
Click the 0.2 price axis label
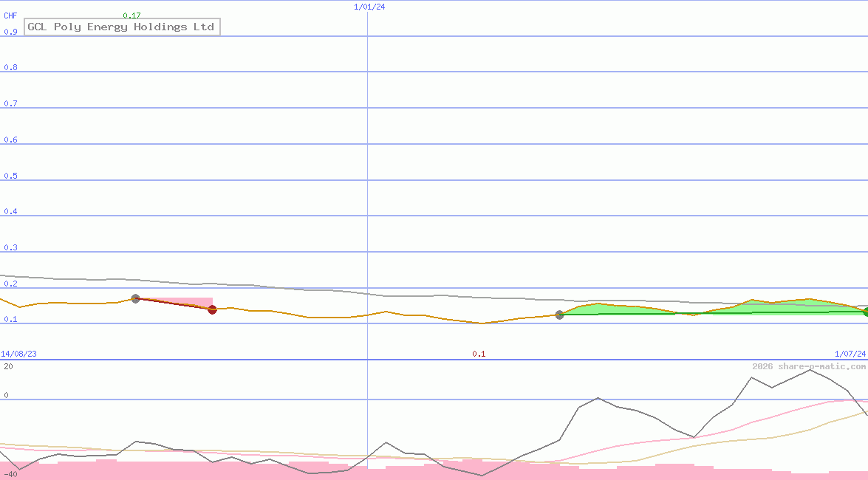(10, 284)
